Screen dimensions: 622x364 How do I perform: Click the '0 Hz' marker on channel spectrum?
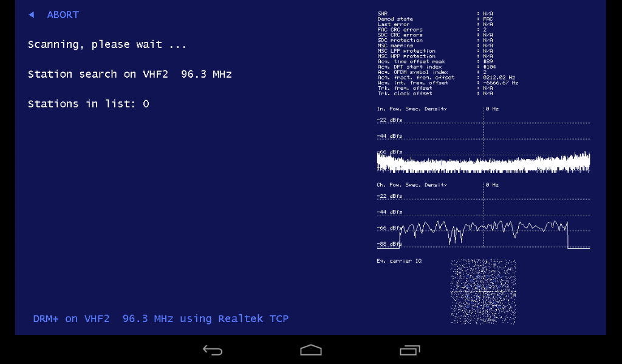pyautogui.click(x=492, y=185)
